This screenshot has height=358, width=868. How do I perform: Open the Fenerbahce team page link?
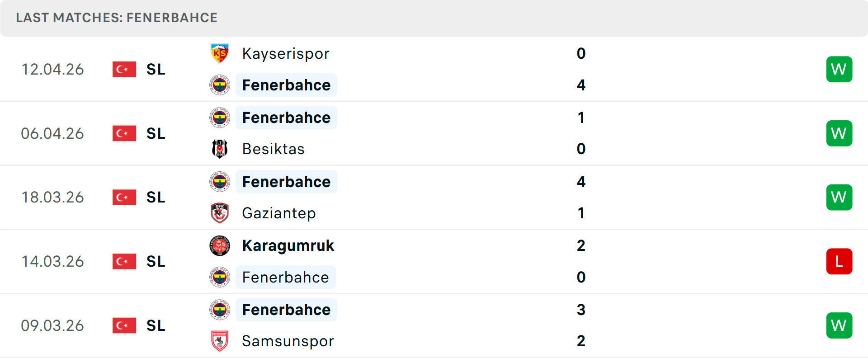[x=286, y=85]
